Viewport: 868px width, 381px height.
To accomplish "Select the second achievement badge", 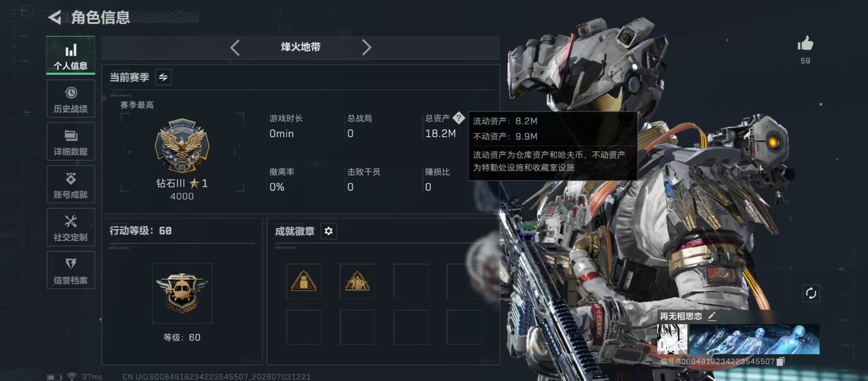I will pos(357,281).
